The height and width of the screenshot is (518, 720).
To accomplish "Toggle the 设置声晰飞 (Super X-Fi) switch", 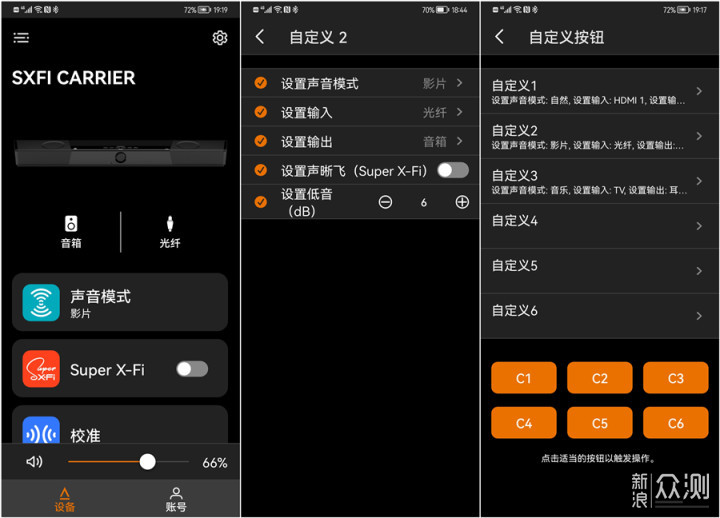I will [453, 170].
